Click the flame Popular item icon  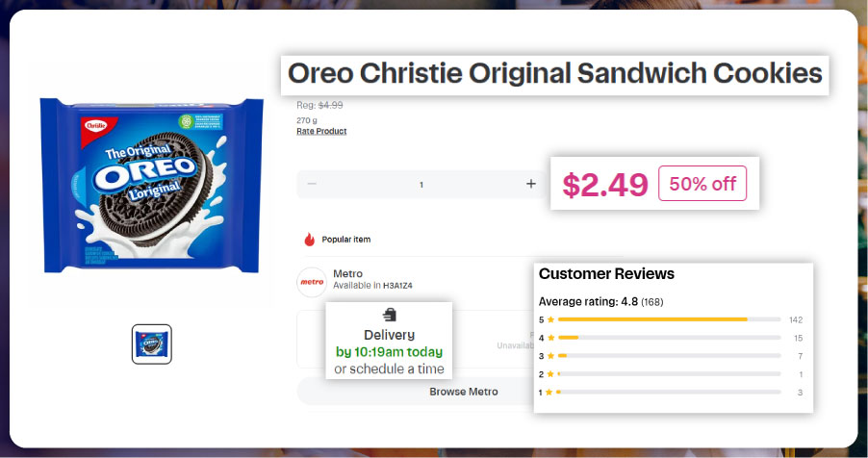point(309,240)
